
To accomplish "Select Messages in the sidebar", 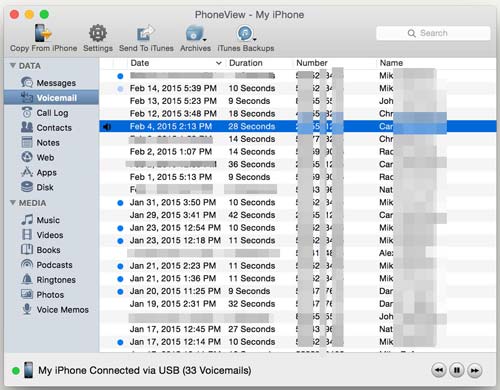I will tap(51, 83).
